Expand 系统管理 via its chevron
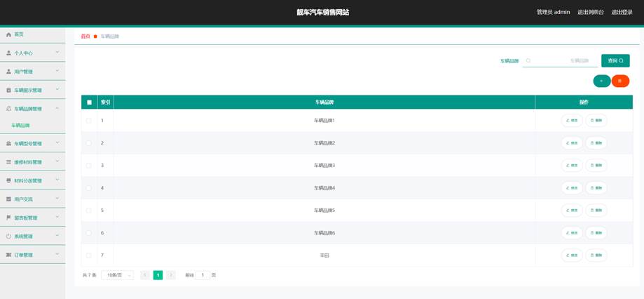The image size is (644, 299). pos(57,235)
